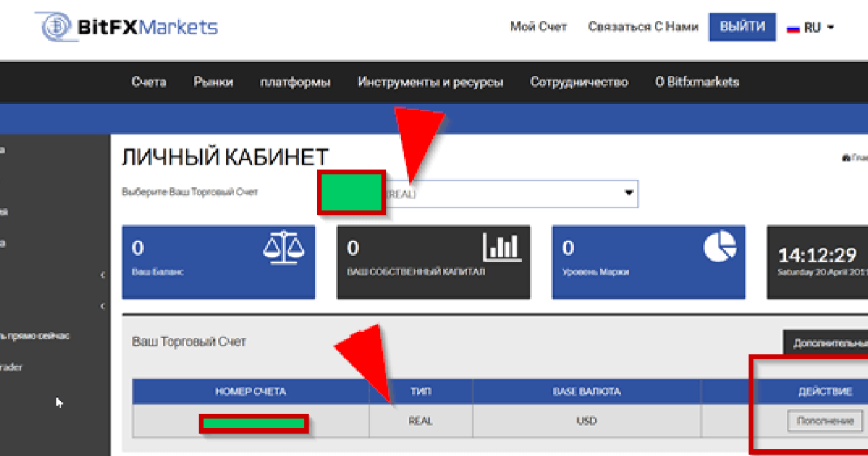Image resolution: width=868 pixels, height=456 pixels.
Task: Collapse the lower sidebar chevron arrow
Action: tap(103, 306)
